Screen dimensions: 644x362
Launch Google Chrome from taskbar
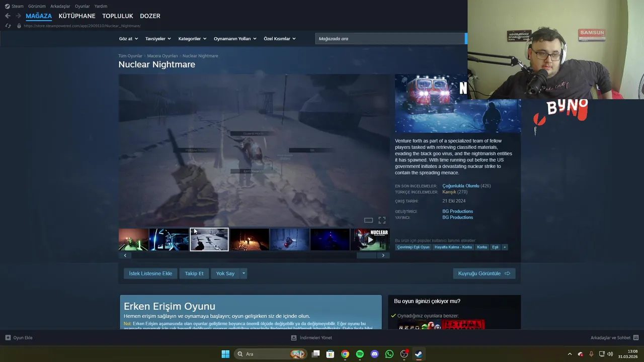pyautogui.click(x=345, y=354)
